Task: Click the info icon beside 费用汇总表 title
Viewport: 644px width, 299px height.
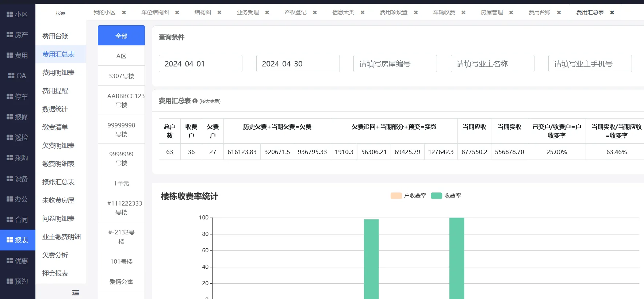Action: click(195, 101)
